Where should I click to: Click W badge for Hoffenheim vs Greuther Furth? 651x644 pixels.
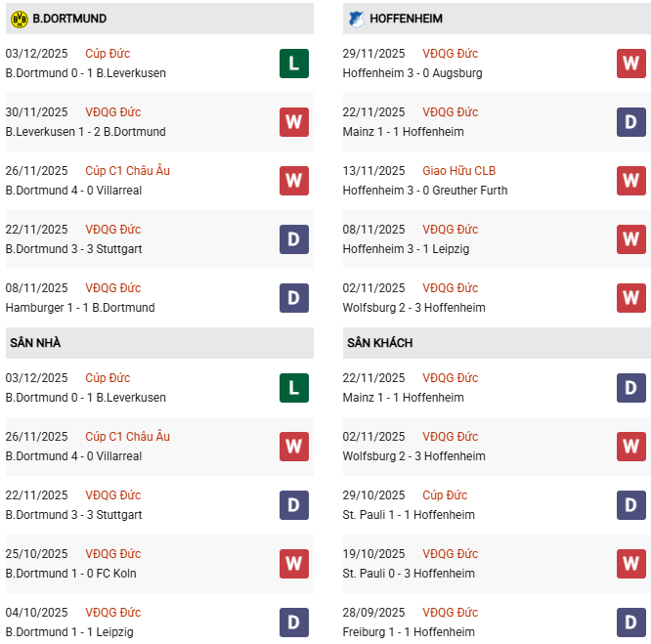pos(631,181)
